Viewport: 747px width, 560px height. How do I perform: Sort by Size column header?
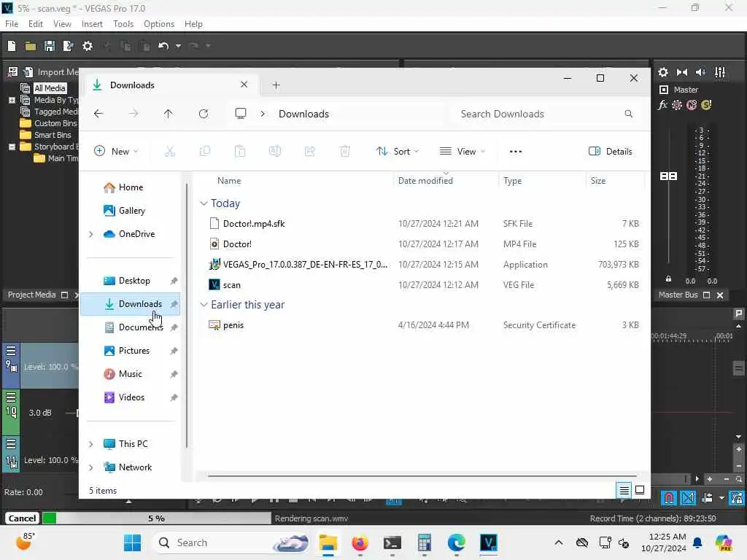point(598,181)
